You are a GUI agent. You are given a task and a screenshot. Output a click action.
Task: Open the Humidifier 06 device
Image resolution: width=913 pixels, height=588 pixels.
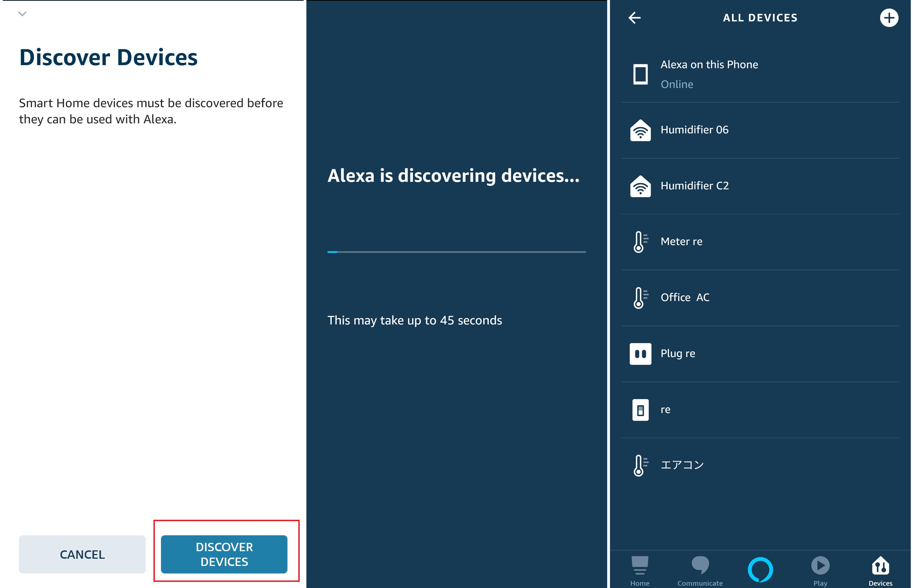pos(760,130)
